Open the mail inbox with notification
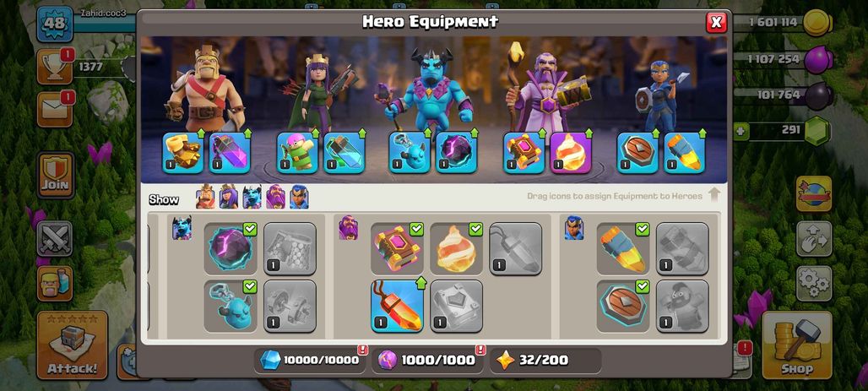The height and width of the screenshot is (391, 868). pos(55,110)
